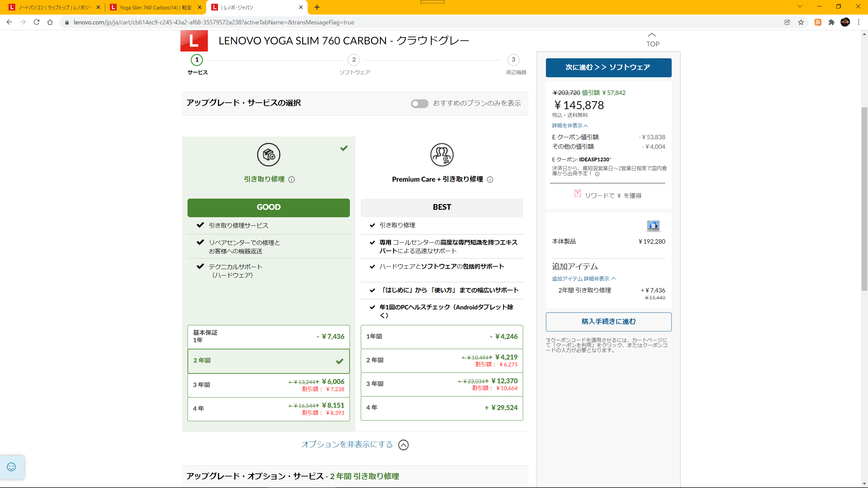Close the Yoga Slim 760 Carbon tab

pos(199,7)
